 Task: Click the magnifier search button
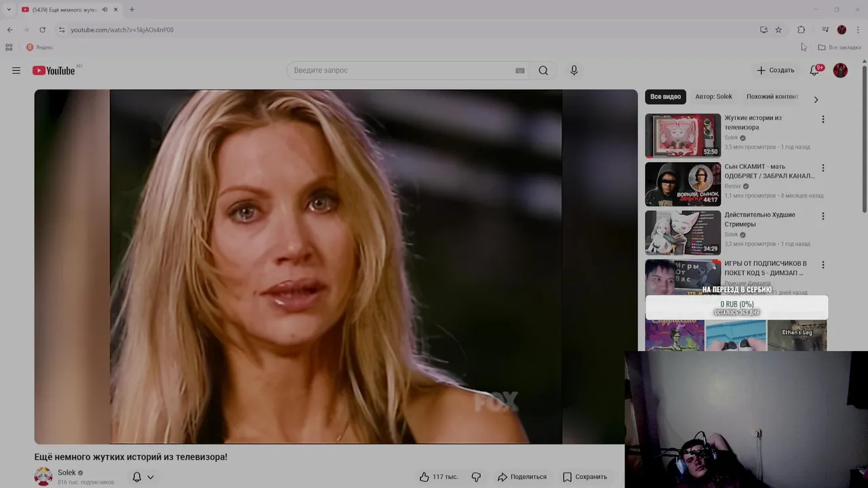pyautogui.click(x=543, y=70)
